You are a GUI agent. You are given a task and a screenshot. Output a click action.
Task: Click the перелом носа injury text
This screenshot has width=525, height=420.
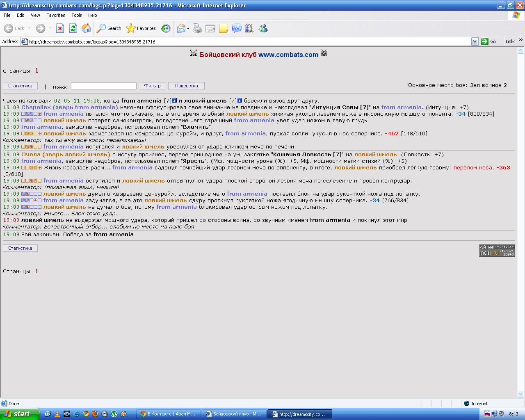point(473,167)
